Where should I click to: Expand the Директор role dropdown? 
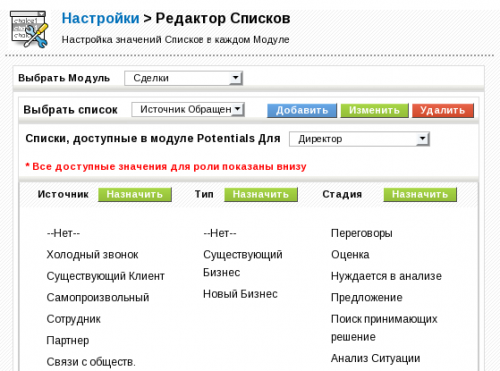coord(359,139)
